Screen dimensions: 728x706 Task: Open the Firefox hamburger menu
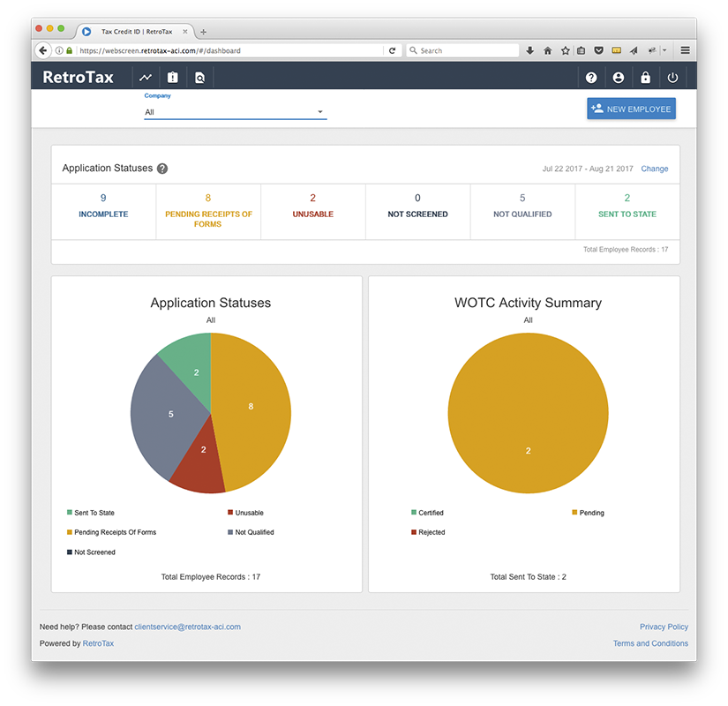[x=685, y=50]
